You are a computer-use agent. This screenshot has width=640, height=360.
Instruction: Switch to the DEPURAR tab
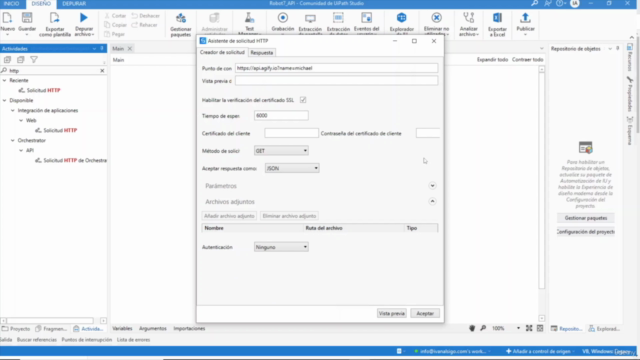[74, 4]
